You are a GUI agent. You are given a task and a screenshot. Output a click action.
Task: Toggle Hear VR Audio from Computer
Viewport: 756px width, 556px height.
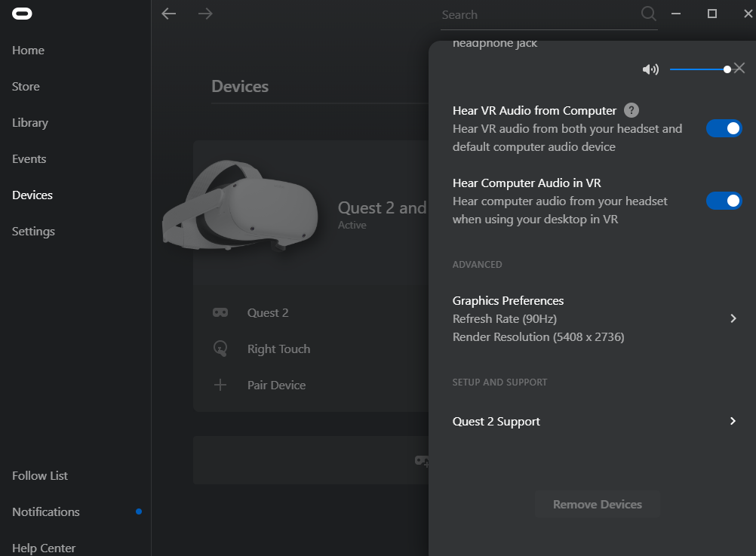tap(724, 128)
